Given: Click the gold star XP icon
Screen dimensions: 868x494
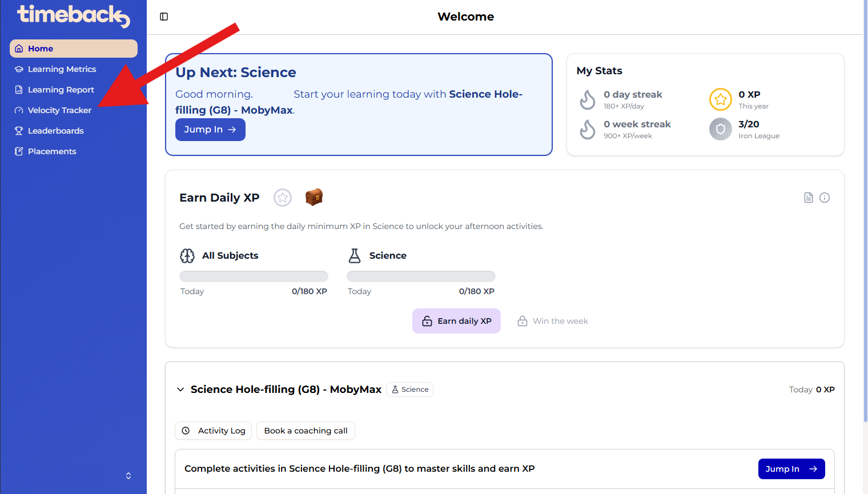Looking at the screenshot, I should click(x=721, y=99).
